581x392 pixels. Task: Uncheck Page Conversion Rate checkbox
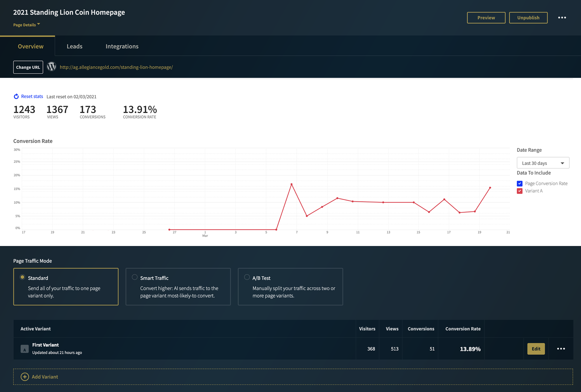[520, 183]
